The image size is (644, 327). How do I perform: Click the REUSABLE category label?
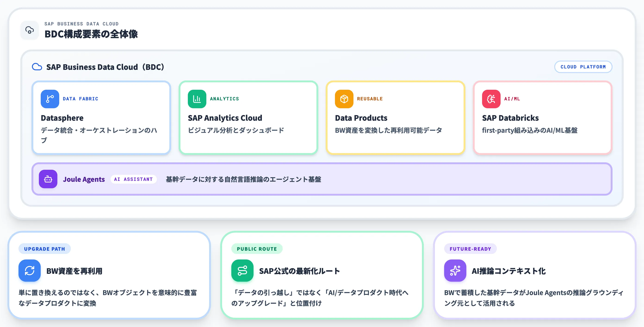pos(370,99)
